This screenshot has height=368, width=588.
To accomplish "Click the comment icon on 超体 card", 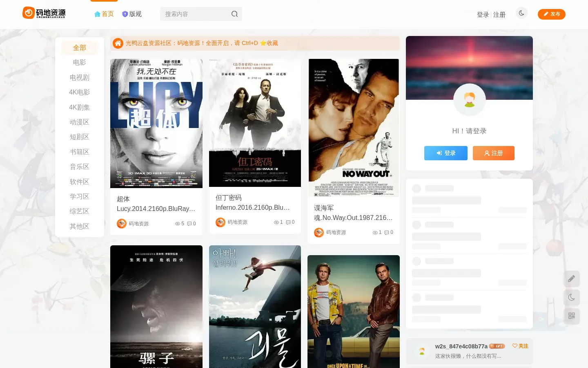I will coord(189,224).
